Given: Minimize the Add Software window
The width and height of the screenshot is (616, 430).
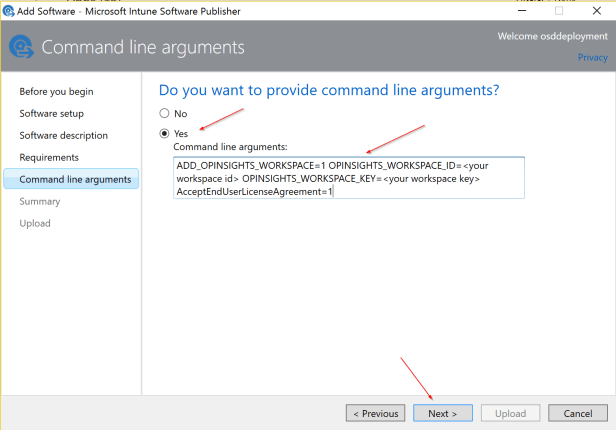Looking at the screenshot, I should pyautogui.click(x=522, y=11).
